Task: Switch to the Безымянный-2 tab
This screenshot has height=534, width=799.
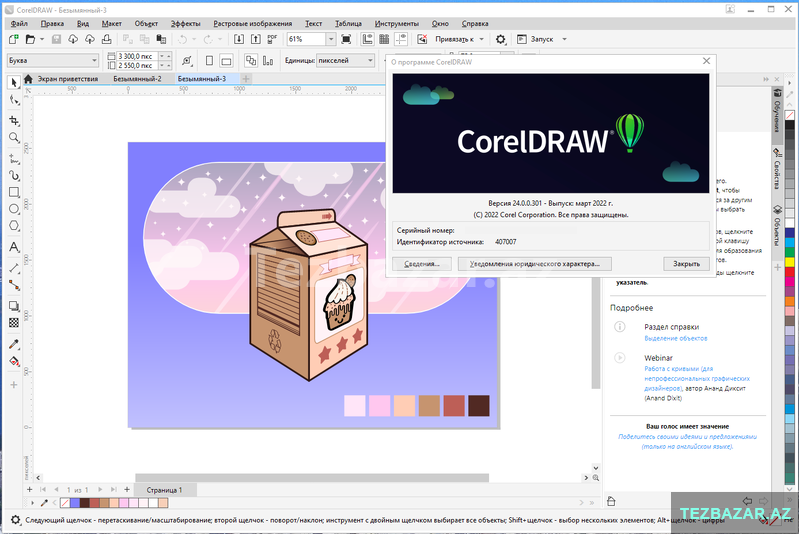Action: (137, 79)
